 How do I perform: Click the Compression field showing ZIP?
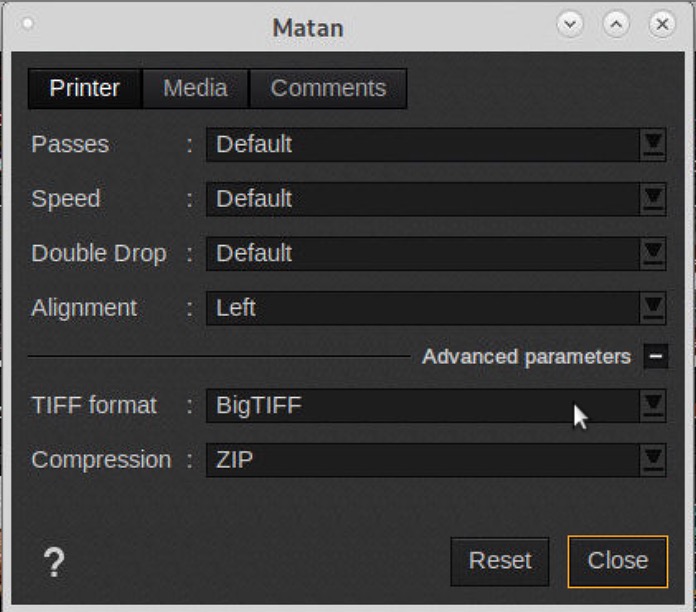pyautogui.click(x=422, y=460)
